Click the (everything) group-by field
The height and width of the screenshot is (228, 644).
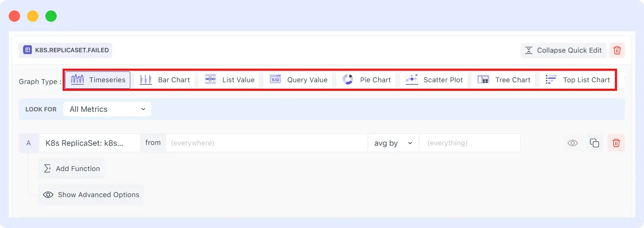(469, 143)
